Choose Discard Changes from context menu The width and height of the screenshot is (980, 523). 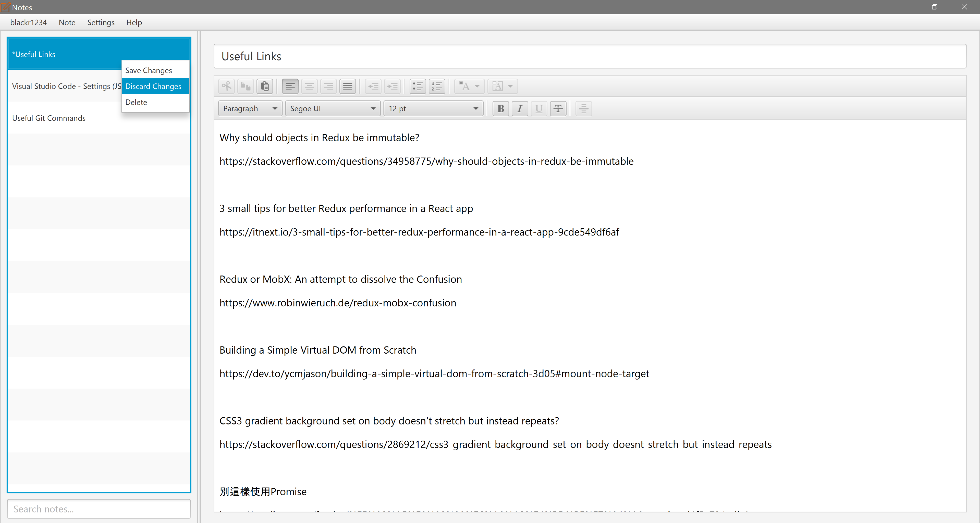click(x=155, y=86)
